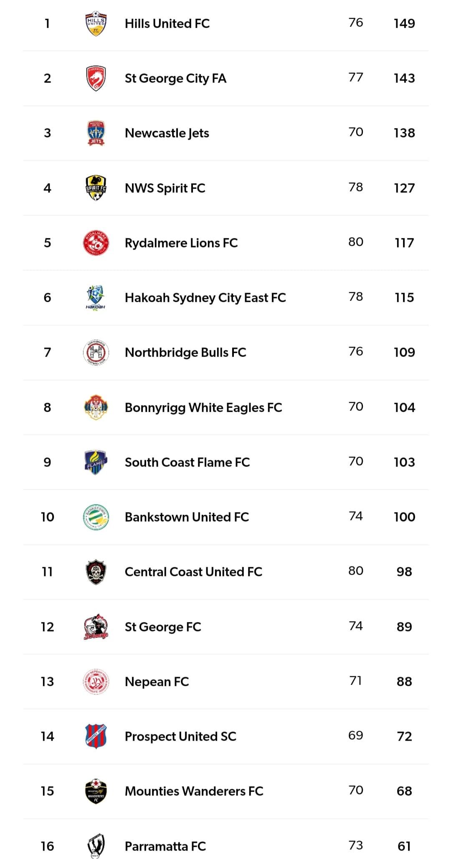Click the NWS Spirit FC crest
451x868 pixels.
tap(96, 188)
